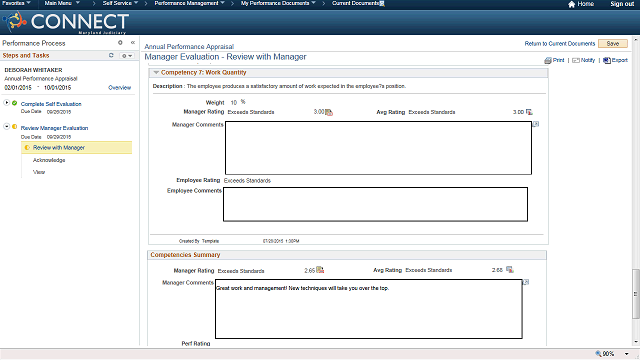Click the page vertical scrollbar thumb
640x360 pixels.
pyautogui.click(x=636, y=294)
